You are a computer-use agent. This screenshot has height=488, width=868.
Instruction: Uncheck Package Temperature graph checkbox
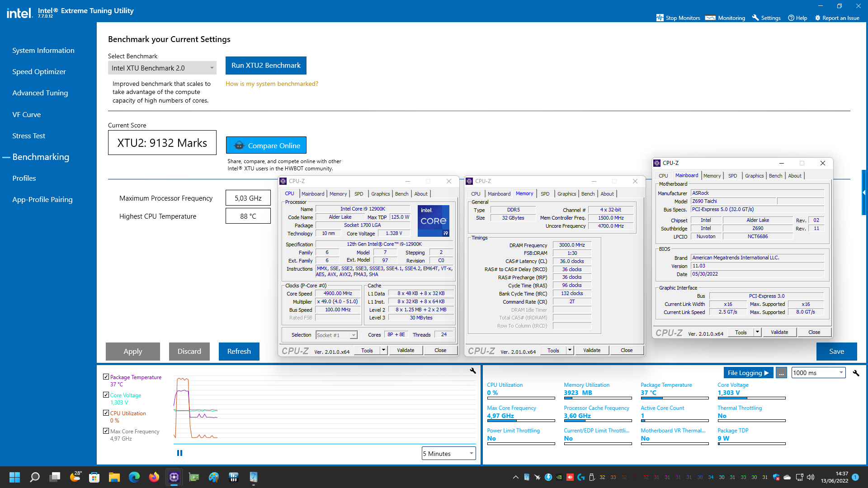point(106,376)
